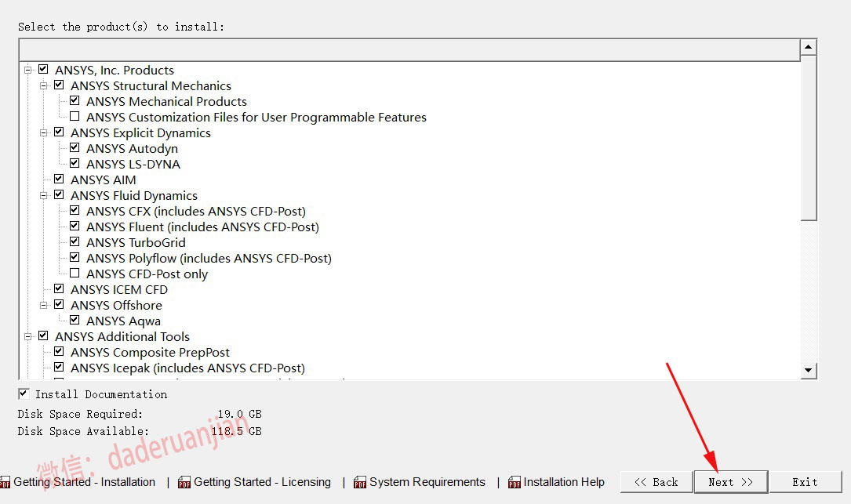The width and height of the screenshot is (851, 504).
Task: Deselect the ANSYS Aqwa checkbox
Action: [75, 321]
